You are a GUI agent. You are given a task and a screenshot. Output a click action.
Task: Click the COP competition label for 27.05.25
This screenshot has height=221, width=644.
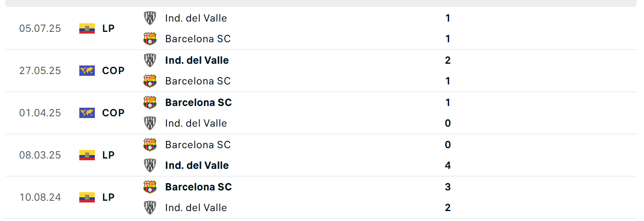[113, 71]
